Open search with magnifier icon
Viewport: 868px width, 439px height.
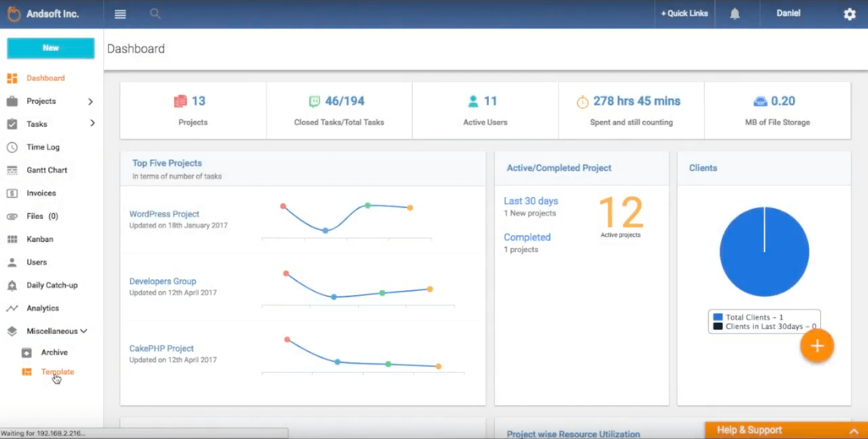point(155,13)
